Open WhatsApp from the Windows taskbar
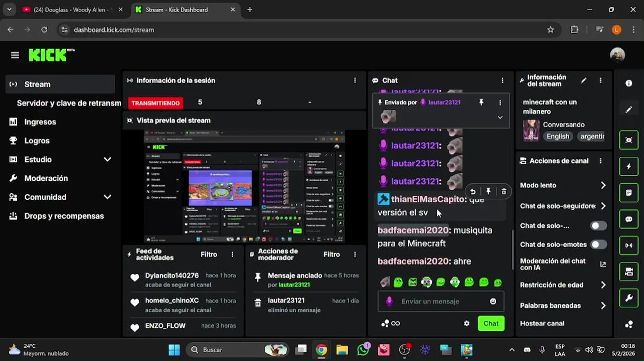Viewport: 644px width, 361px height. (364, 349)
